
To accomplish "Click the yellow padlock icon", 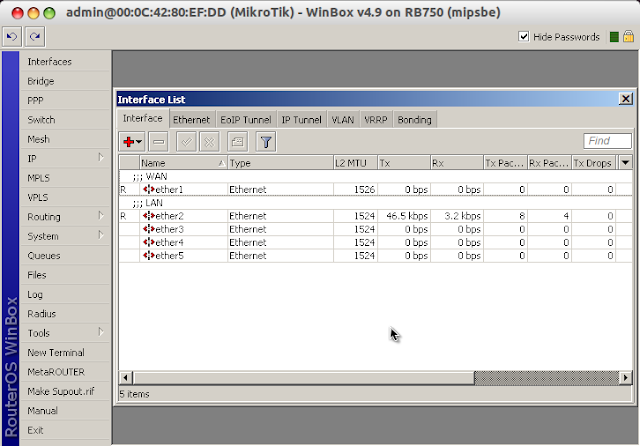I will click(x=629, y=37).
